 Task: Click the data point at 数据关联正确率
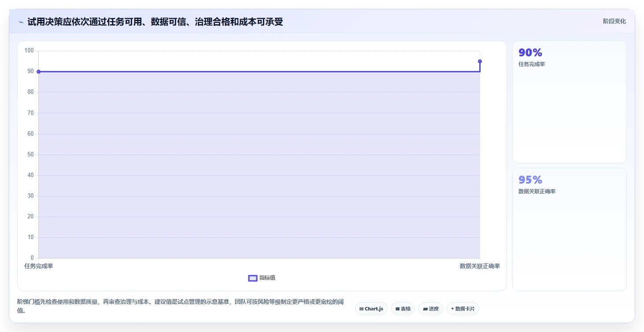480,61
